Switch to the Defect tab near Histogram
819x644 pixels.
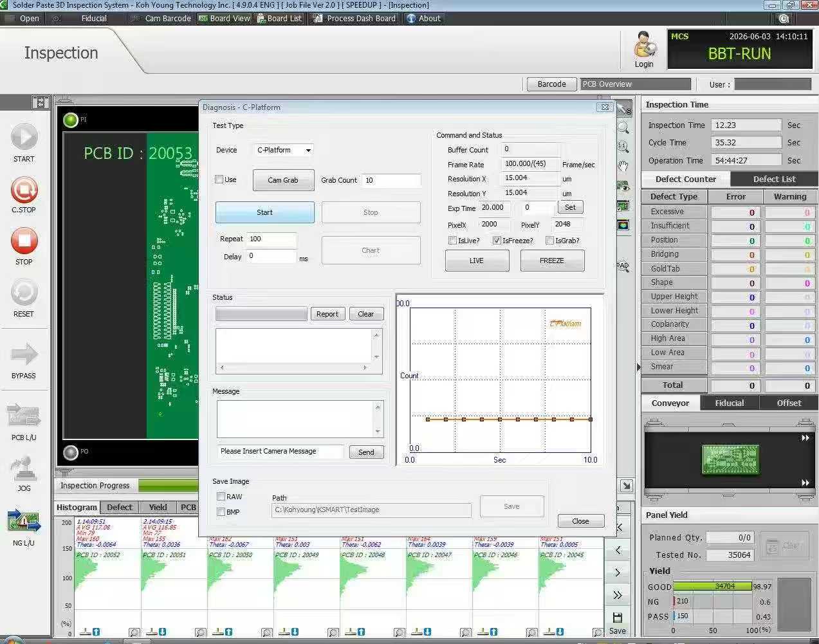coord(120,508)
